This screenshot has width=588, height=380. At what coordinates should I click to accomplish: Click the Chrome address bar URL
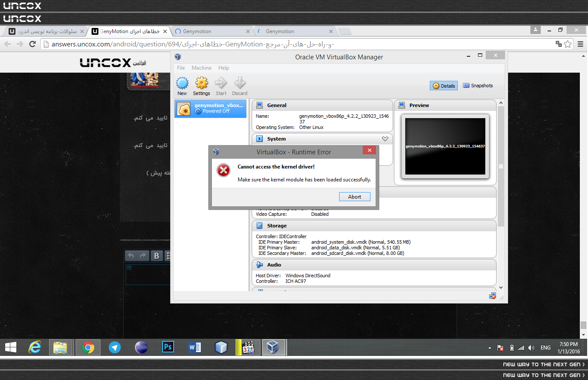coord(193,44)
